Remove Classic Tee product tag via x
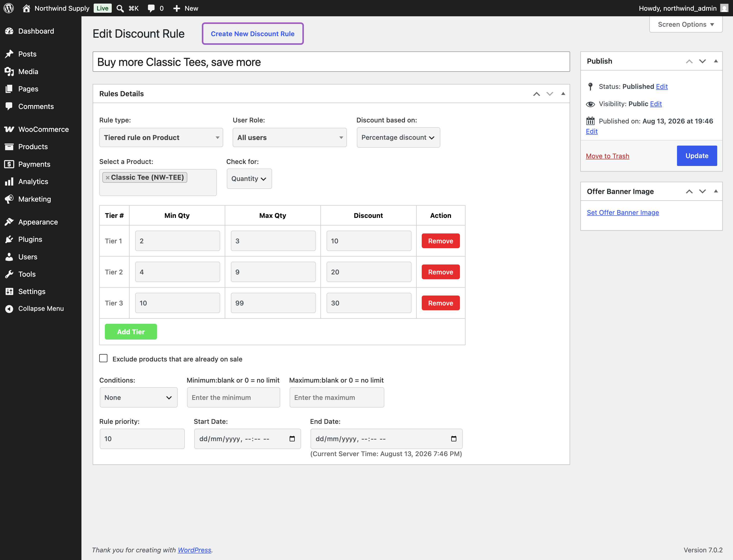Viewport: 733px width, 560px height. pyautogui.click(x=108, y=178)
